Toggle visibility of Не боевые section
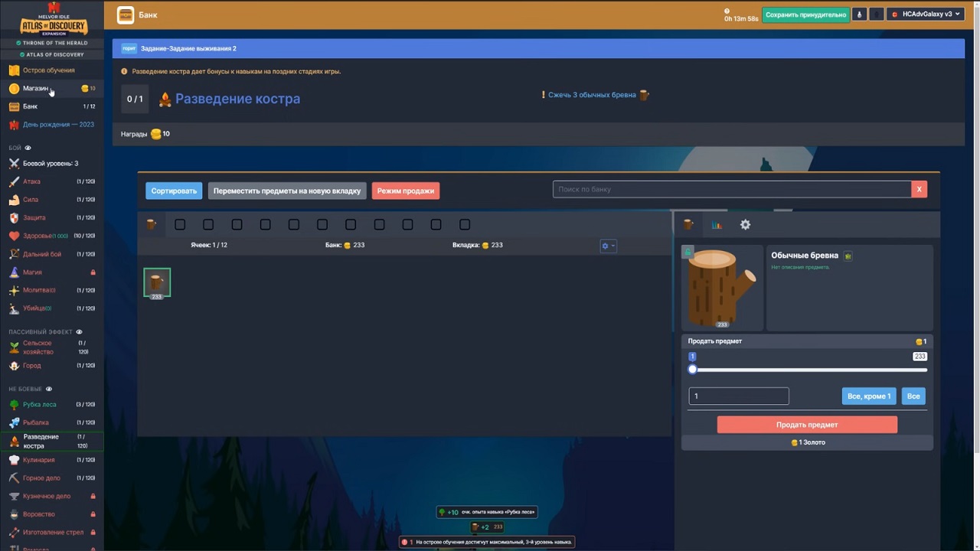This screenshot has width=980, height=551. coord(48,389)
